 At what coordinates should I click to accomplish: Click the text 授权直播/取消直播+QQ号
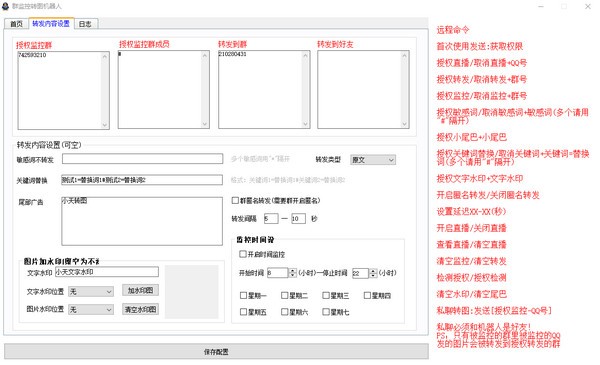click(482, 63)
